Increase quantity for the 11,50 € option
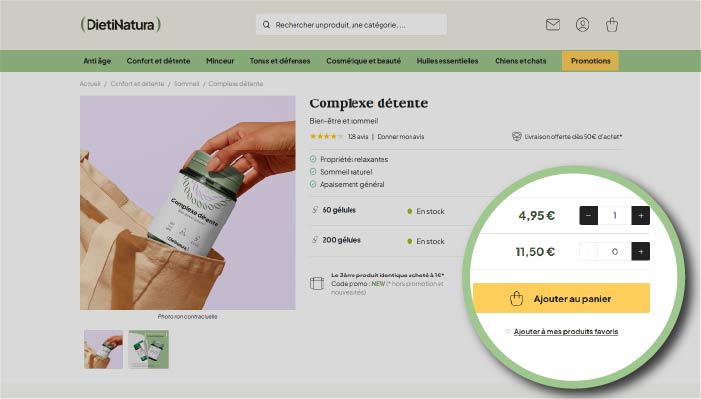This screenshot has width=701, height=399. point(640,251)
